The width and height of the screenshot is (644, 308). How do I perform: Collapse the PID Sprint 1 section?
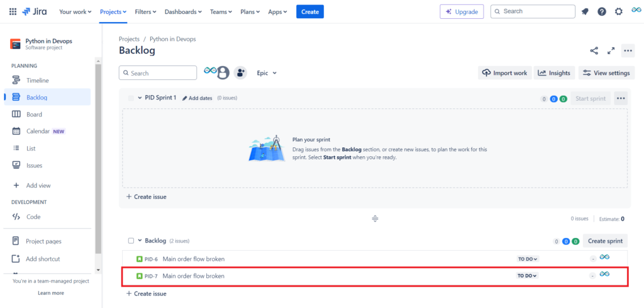[x=140, y=98]
